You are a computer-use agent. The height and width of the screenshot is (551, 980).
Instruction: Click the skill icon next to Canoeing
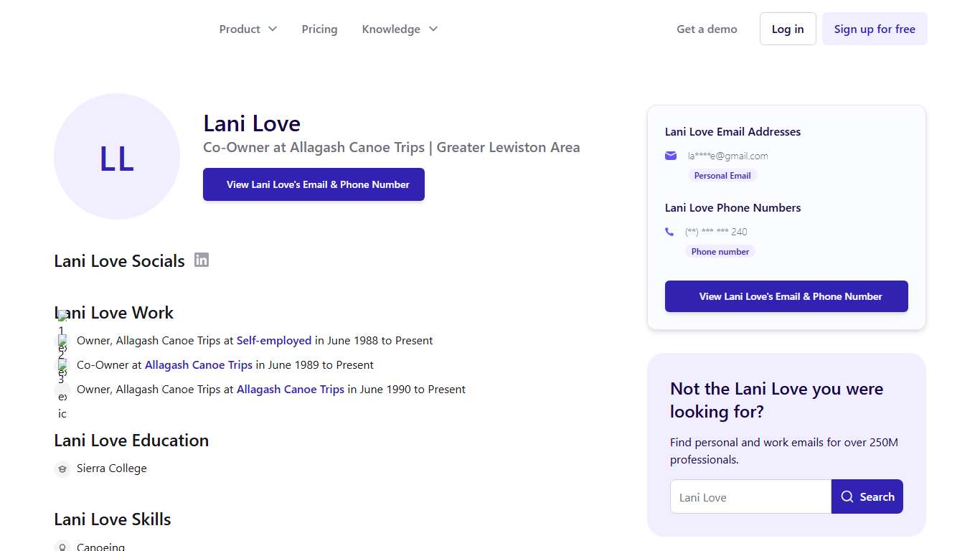tap(62, 545)
